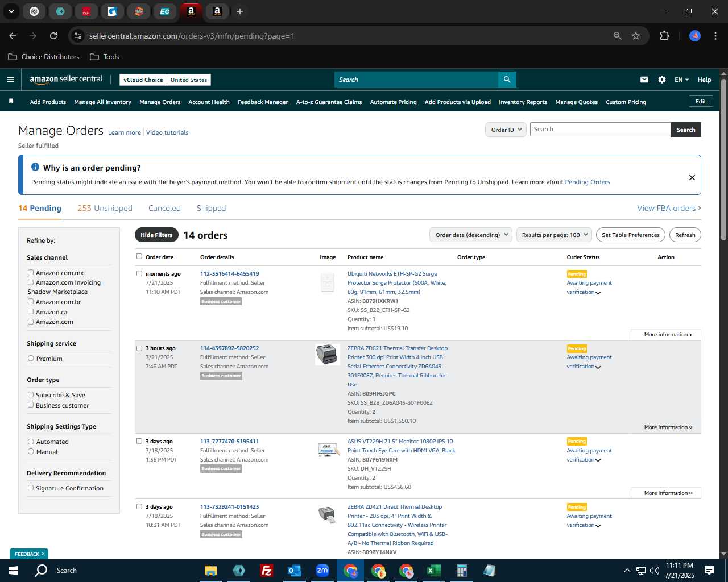Image resolution: width=728 pixels, height=582 pixels.
Task: Open order link 114-4397892-5820252
Action: point(229,348)
